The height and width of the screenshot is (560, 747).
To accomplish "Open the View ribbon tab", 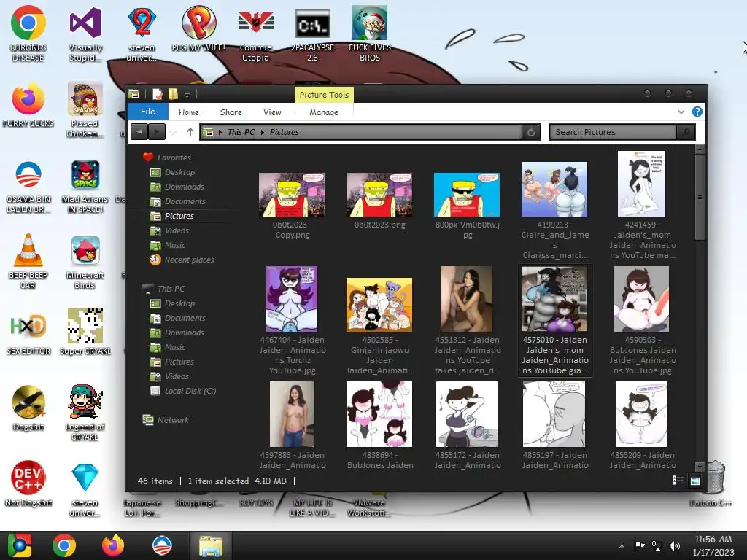I will [x=272, y=112].
